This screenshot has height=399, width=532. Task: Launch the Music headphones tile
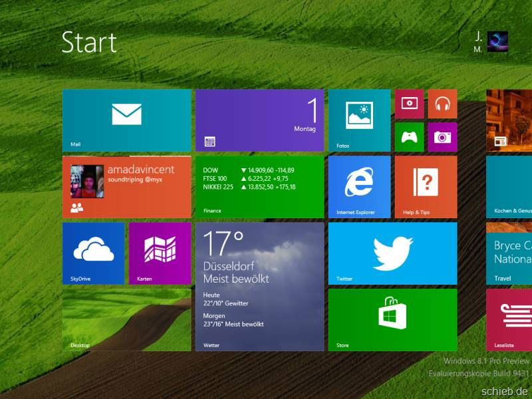tap(442, 104)
